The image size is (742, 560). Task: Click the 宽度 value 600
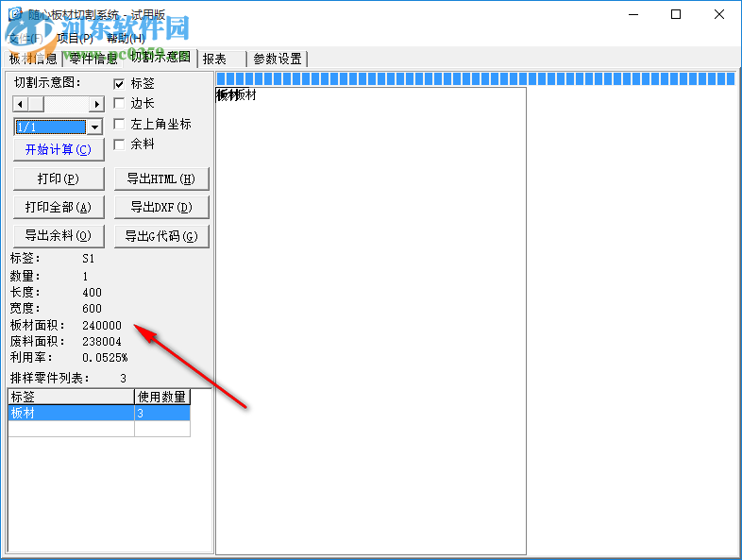click(x=92, y=309)
